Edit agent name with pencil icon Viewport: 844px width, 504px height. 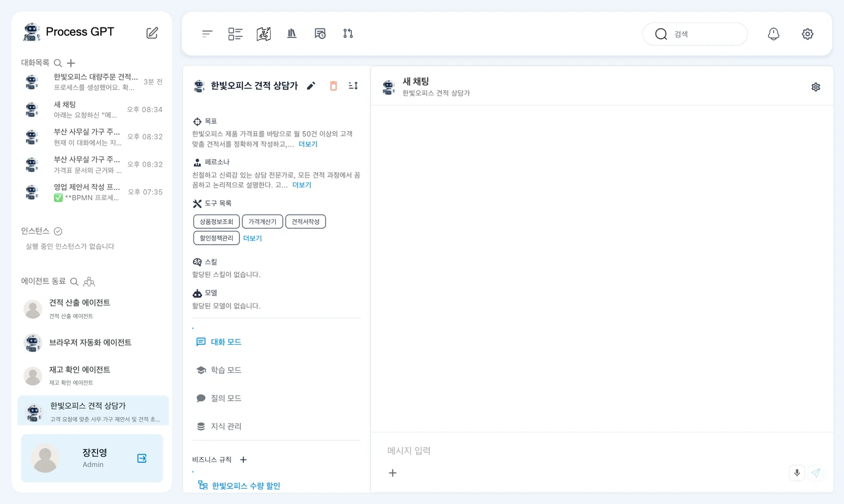coord(311,85)
